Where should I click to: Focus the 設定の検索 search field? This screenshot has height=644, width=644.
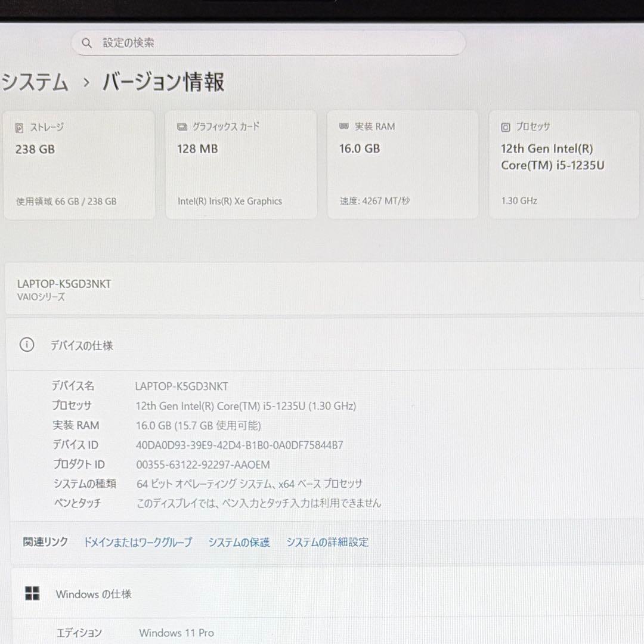[268, 43]
